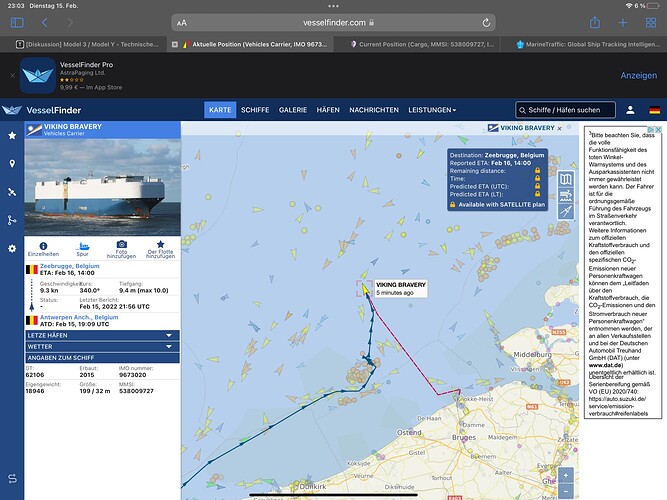Expand the WETTER section
This screenshot has width=667, height=500.
point(102,347)
